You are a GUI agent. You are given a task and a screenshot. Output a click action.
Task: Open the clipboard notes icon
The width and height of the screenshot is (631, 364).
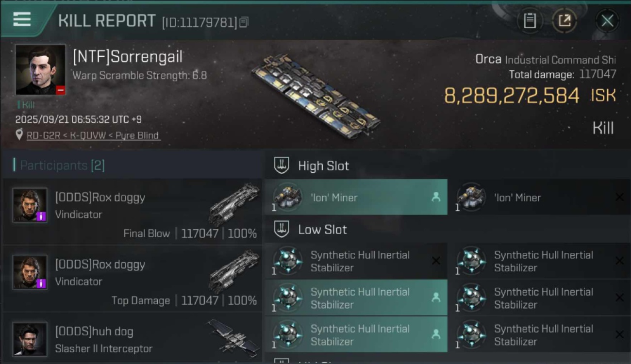tap(530, 21)
